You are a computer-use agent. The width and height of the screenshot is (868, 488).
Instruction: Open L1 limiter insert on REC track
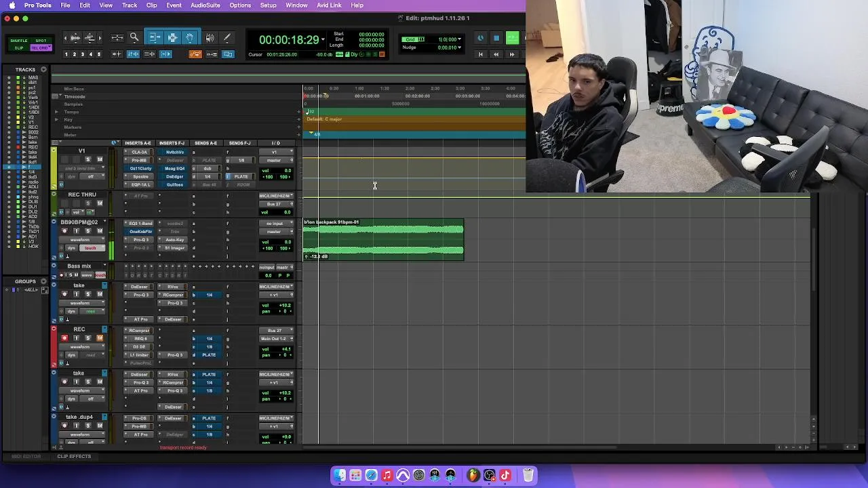(x=140, y=355)
